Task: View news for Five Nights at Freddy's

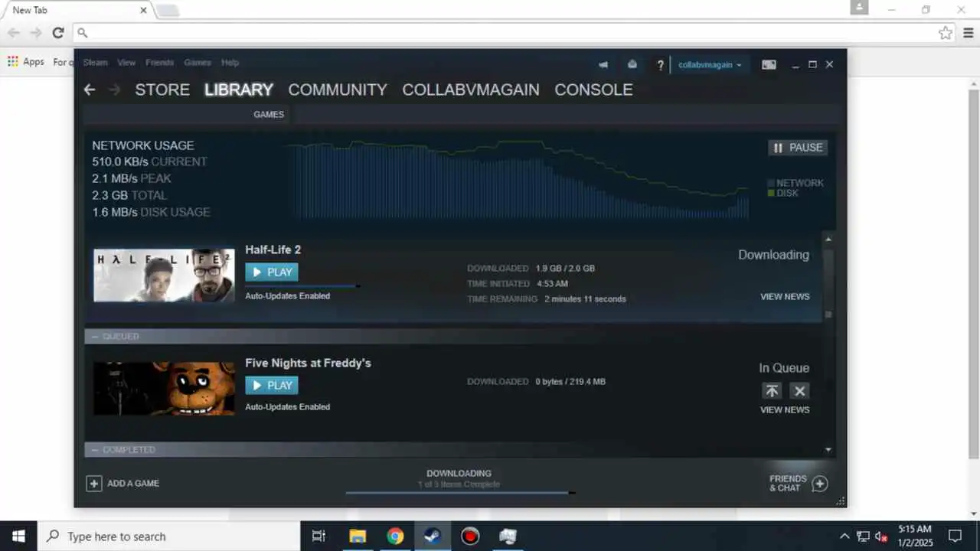Action: [785, 410]
